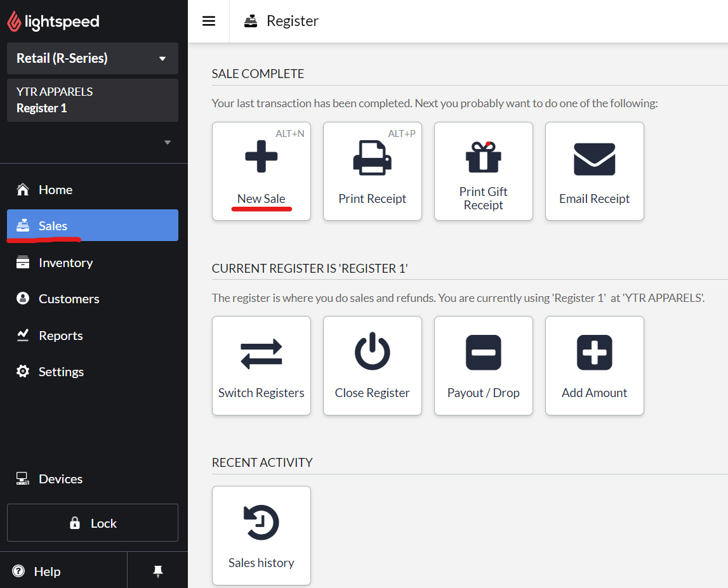Screen dimensions: 728x588
Task: Toggle the sidebar with hamburger menu
Action: click(209, 21)
